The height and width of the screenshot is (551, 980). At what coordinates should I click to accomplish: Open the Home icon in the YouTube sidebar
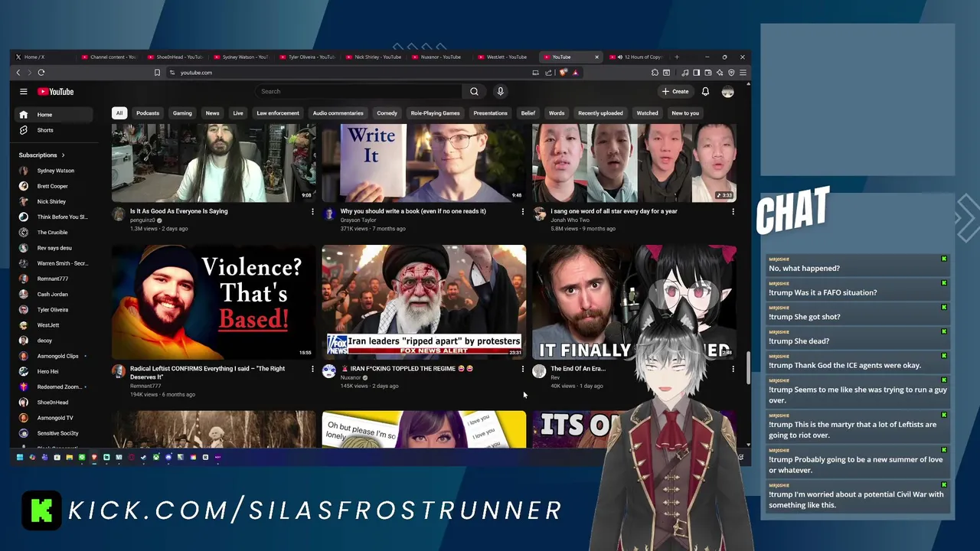coord(24,115)
